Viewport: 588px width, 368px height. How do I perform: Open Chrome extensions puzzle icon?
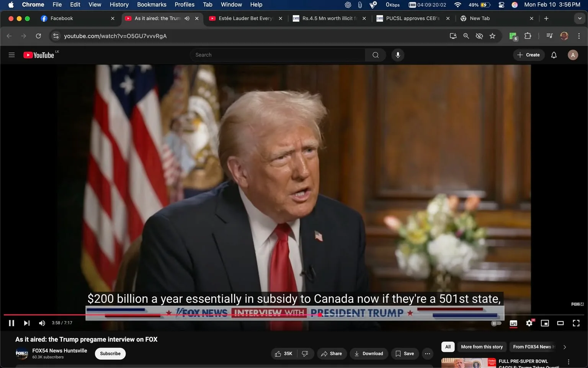tap(527, 36)
